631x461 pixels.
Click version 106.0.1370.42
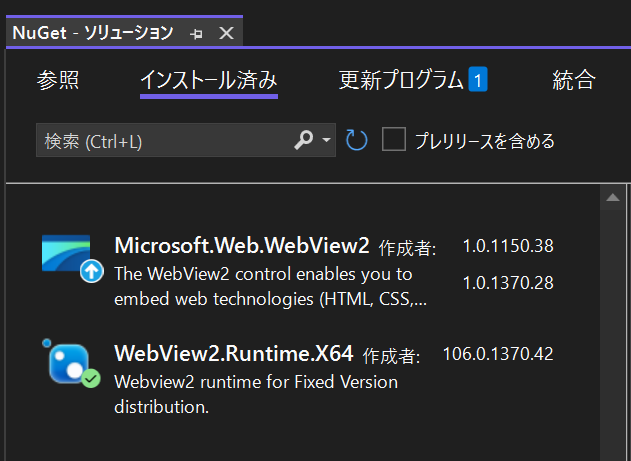tap(498, 354)
